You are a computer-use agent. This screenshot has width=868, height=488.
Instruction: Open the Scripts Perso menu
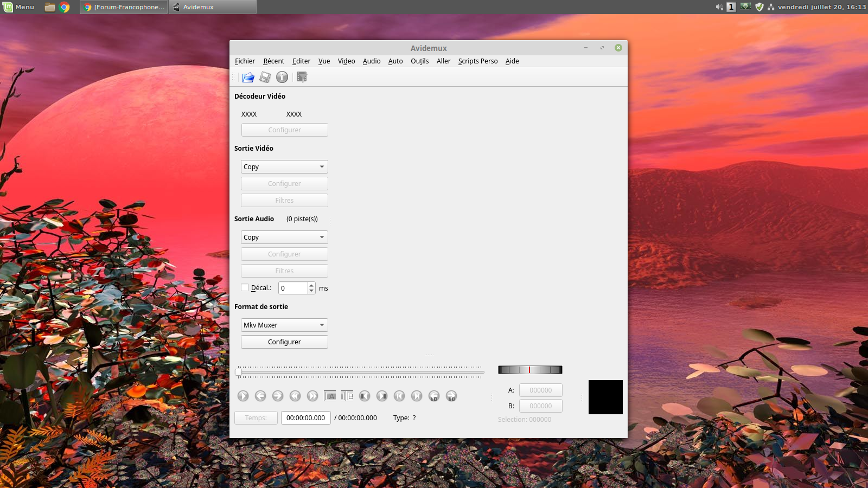(477, 61)
